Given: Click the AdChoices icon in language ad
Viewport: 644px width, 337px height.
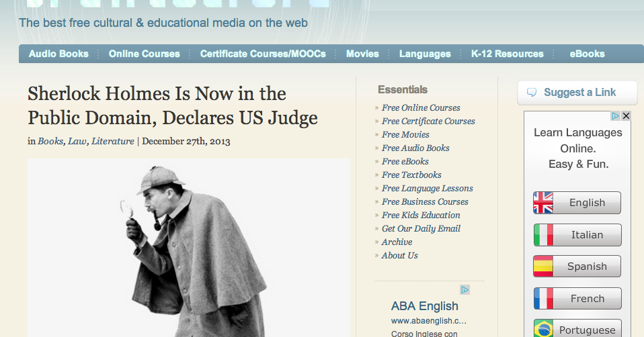Looking at the screenshot, I should [615, 116].
